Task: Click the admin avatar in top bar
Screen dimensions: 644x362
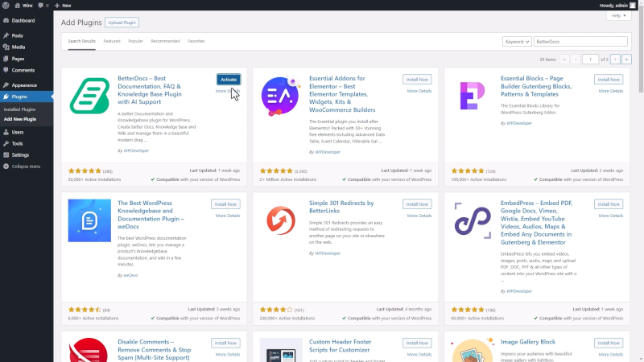Action: [x=633, y=6]
